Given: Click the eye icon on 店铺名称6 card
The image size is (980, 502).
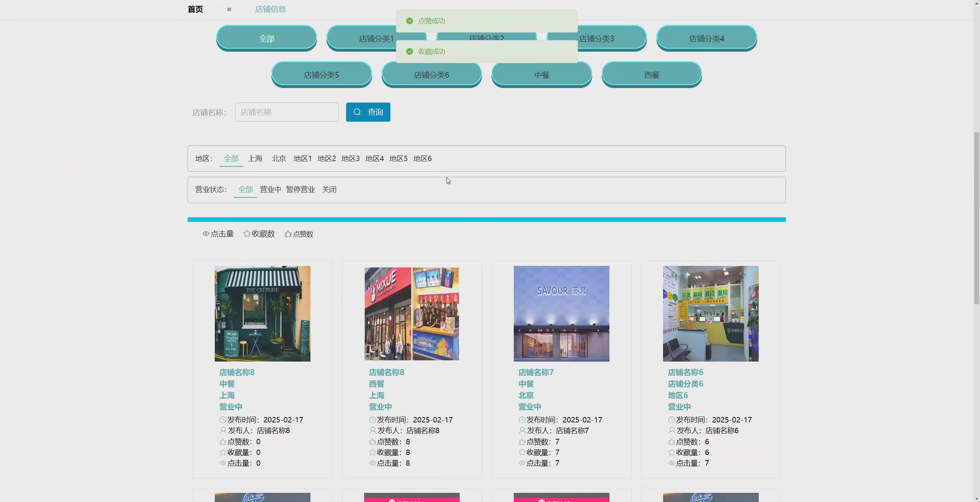Looking at the screenshot, I should coord(671,463).
